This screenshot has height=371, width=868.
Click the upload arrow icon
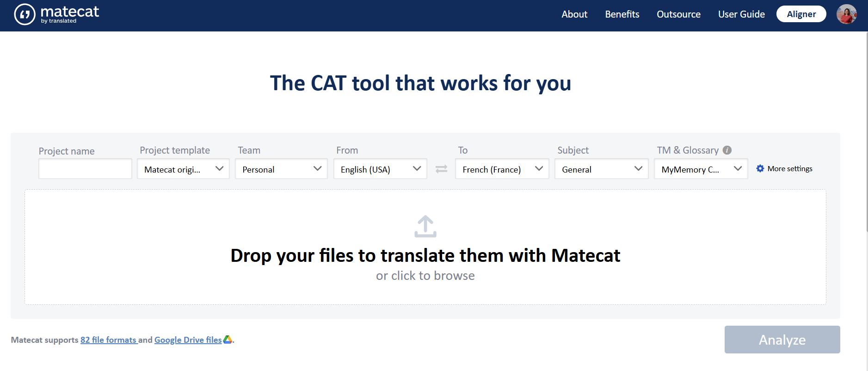[x=425, y=226]
